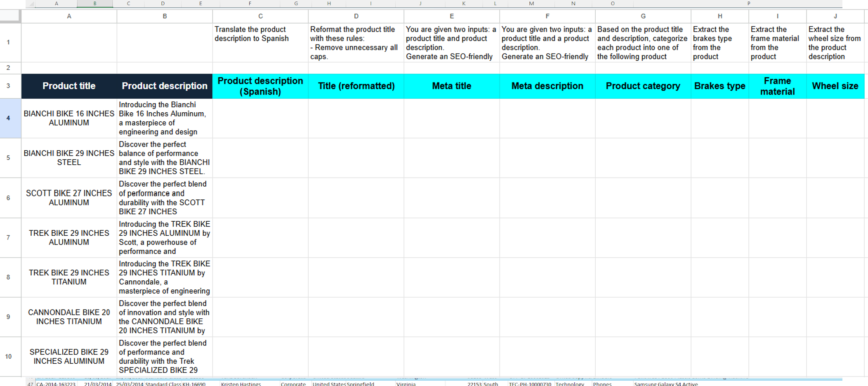The width and height of the screenshot is (868, 386).
Task: Click the 'Frame material' header cell
Action: point(777,86)
